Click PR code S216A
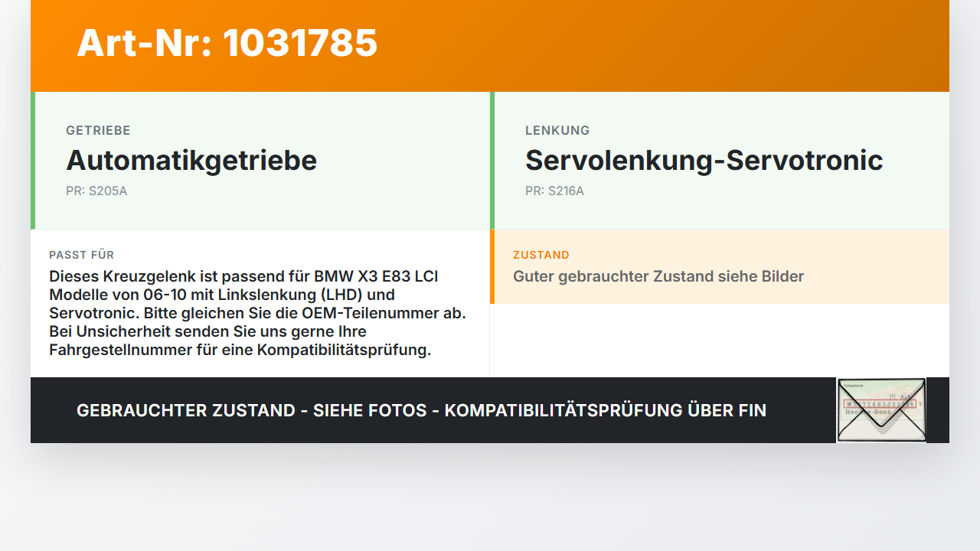 pos(554,191)
